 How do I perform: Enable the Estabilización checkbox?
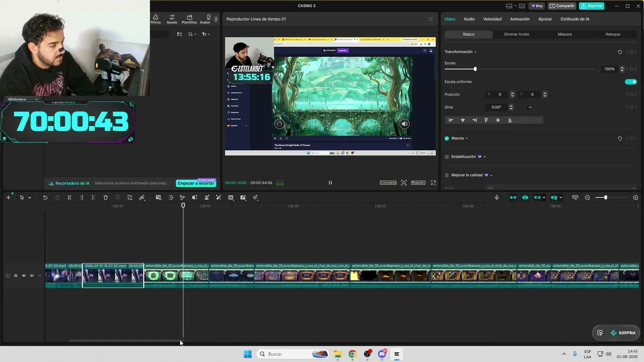coord(447,157)
